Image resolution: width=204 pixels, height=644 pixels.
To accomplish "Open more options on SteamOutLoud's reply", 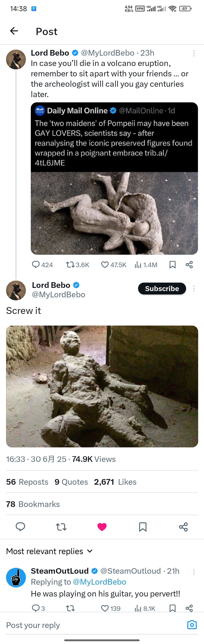I will (194, 571).
